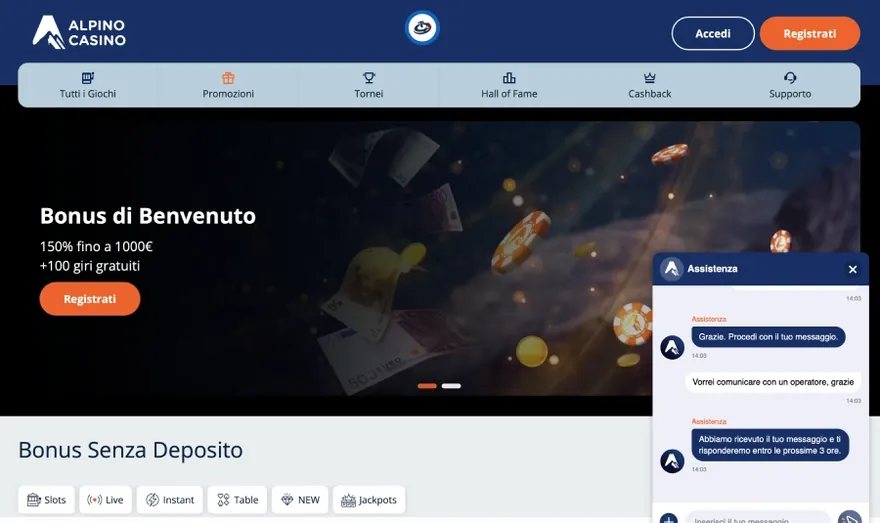
Task: Click 'Vorrei comunicare con un operatore' message
Action: [773, 382]
